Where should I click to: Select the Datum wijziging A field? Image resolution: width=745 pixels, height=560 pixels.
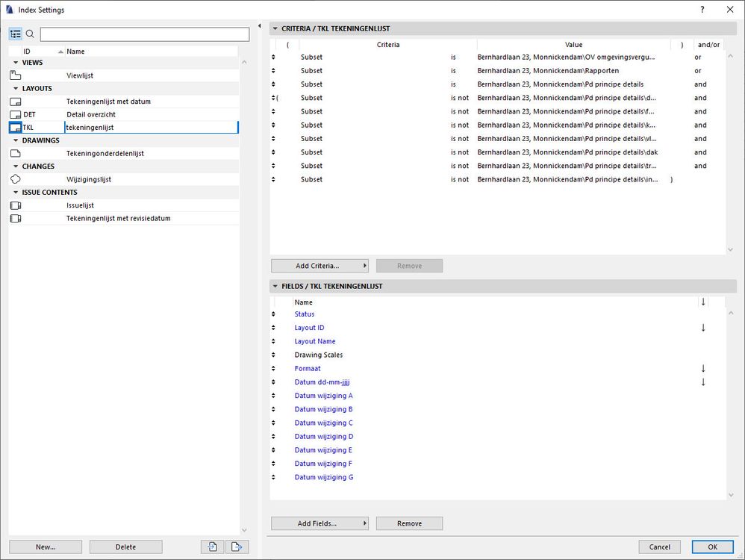(323, 396)
